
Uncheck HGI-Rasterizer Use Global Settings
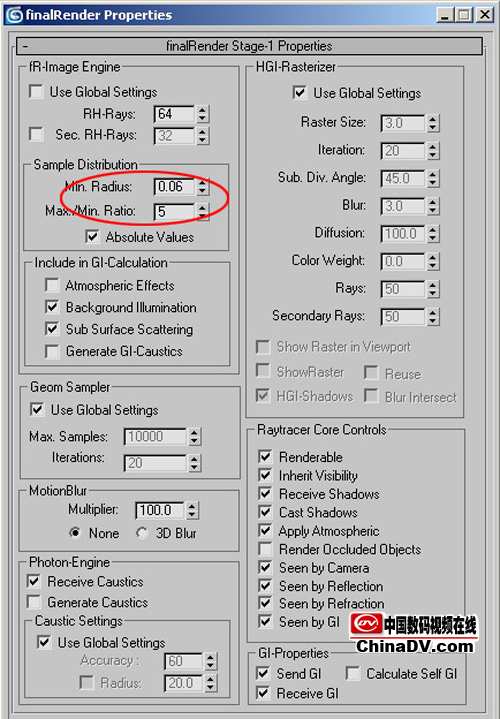pyautogui.click(x=300, y=93)
